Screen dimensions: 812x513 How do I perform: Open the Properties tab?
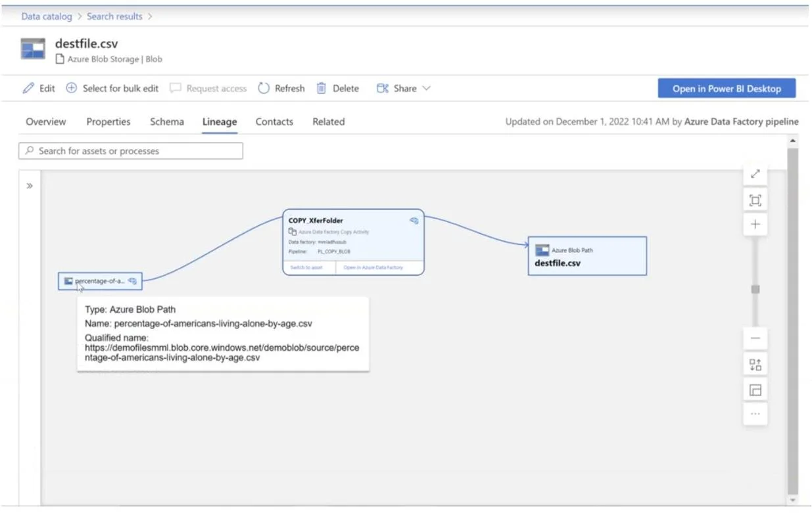coord(108,122)
